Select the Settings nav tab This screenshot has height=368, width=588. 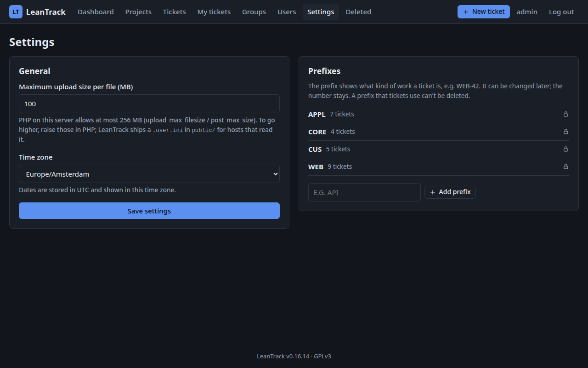(x=321, y=12)
